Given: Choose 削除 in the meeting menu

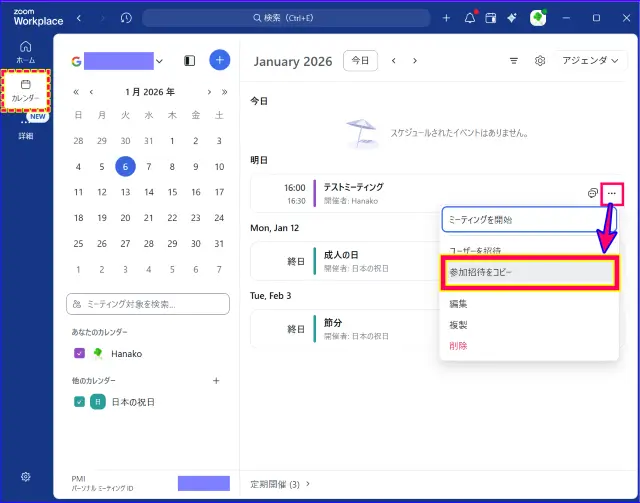Looking at the screenshot, I should 458,346.
